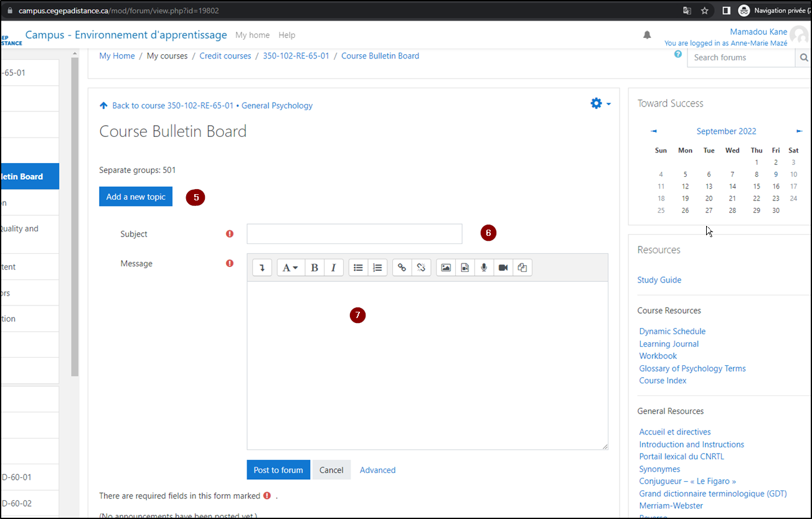The width and height of the screenshot is (812, 519).
Task: Click the Post to forum button
Action: (278, 470)
